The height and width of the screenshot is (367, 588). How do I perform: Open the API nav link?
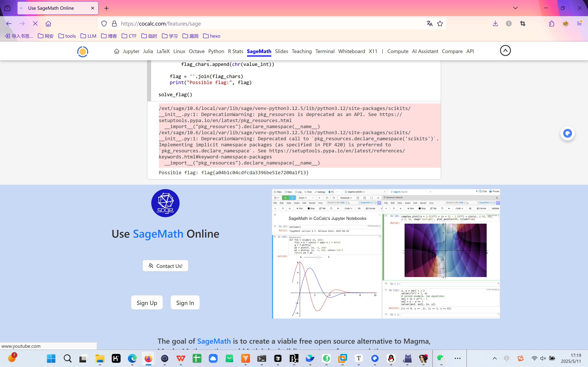pos(470,51)
